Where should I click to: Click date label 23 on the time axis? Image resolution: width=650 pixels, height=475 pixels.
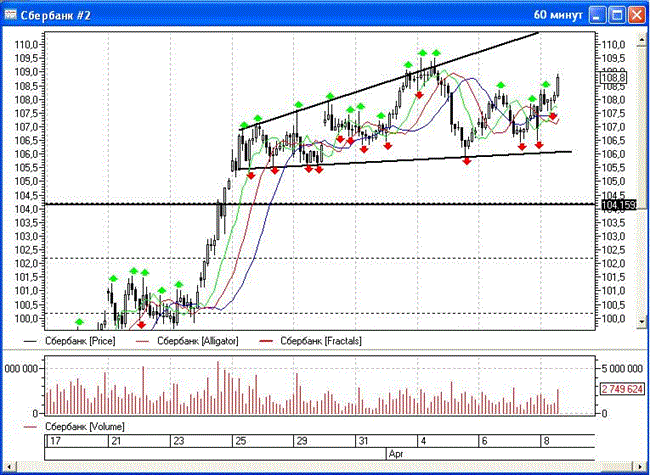click(x=179, y=441)
